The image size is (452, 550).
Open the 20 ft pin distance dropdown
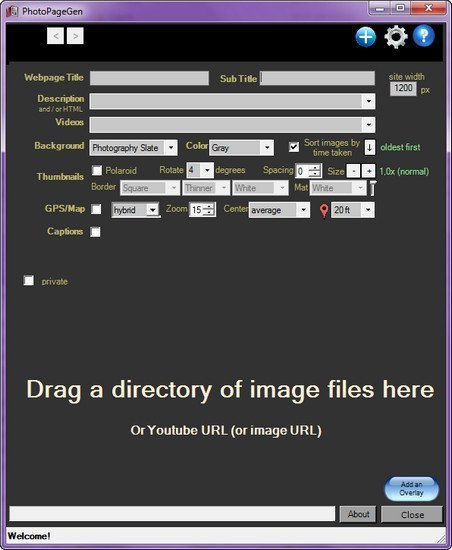click(353, 210)
